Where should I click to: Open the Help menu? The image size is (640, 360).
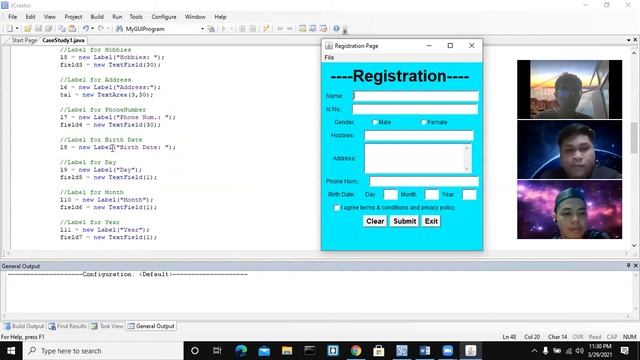point(220,17)
